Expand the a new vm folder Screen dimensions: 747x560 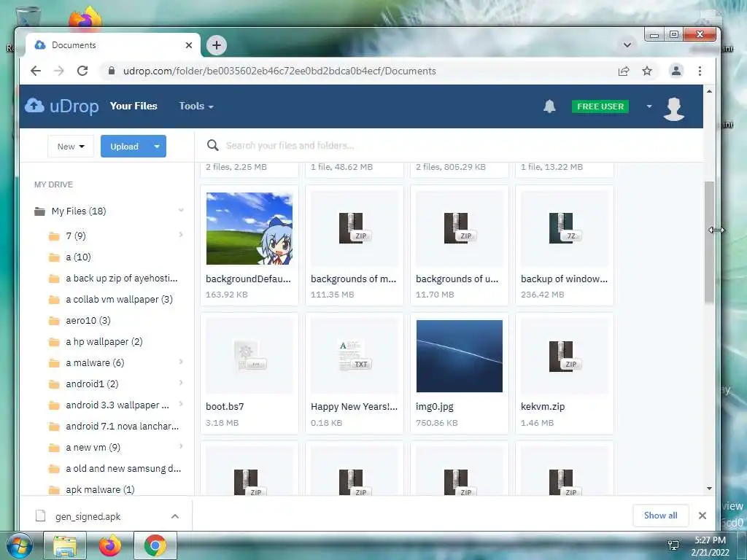point(181,446)
